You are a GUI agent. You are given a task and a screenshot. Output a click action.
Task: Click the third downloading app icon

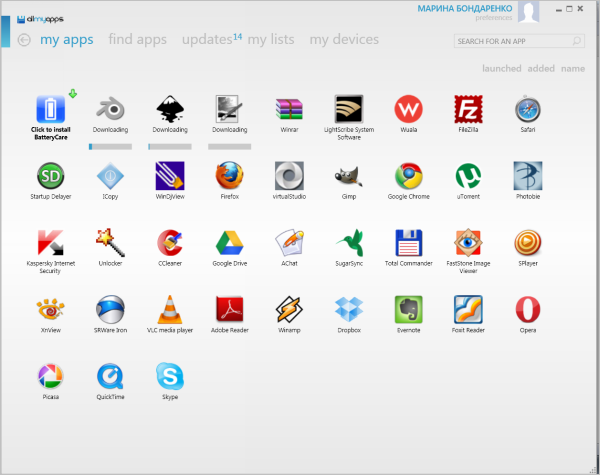[230, 109]
